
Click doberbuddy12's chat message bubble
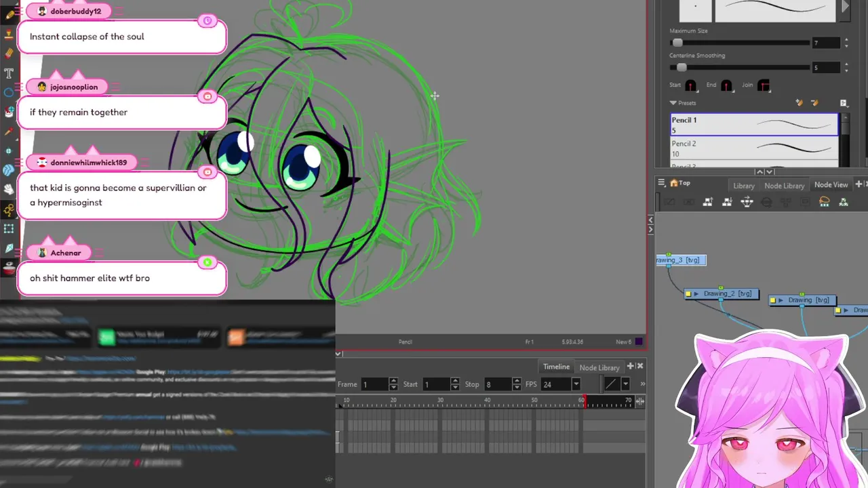[x=122, y=37]
